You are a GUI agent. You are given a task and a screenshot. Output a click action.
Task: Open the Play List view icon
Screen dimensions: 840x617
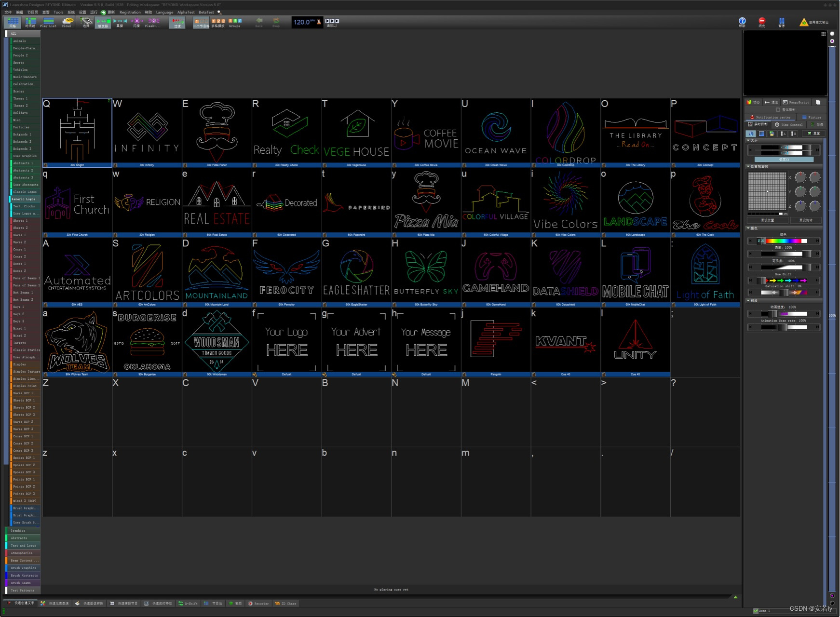click(48, 22)
